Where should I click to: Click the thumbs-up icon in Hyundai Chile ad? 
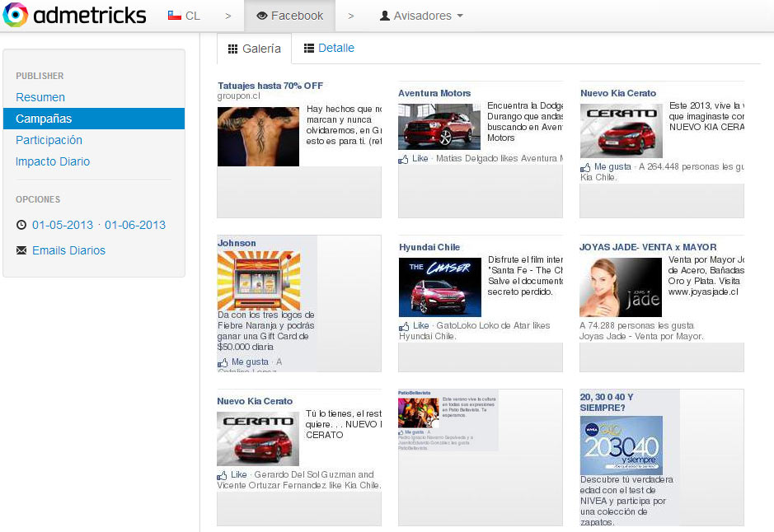[x=404, y=326]
